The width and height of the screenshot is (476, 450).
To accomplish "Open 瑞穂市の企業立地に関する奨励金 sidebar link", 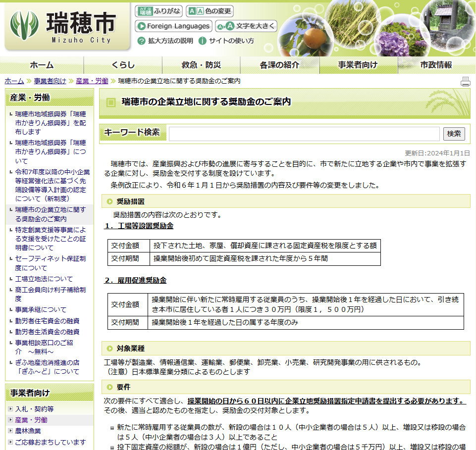I will click(x=51, y=214).
